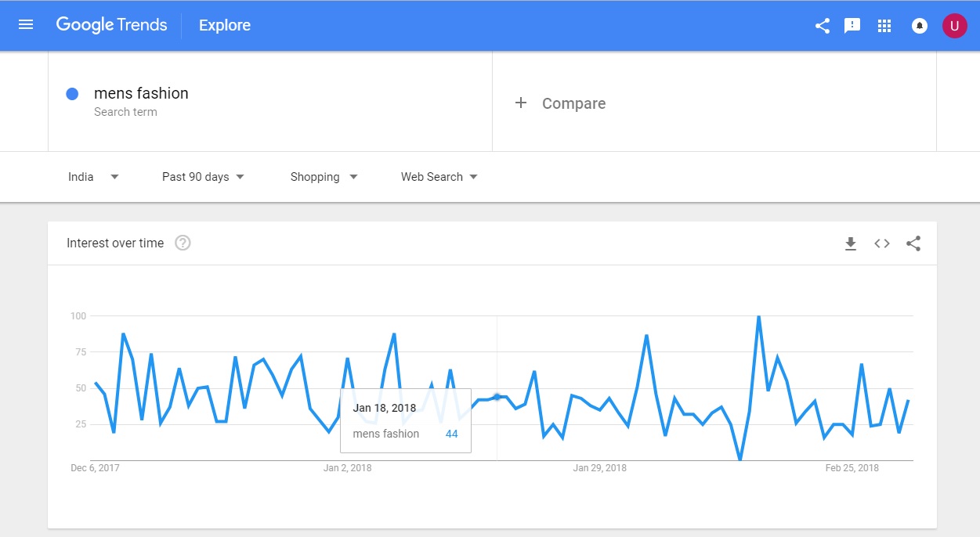
Task: Open the send feedback icon
Action: (852, 26)
